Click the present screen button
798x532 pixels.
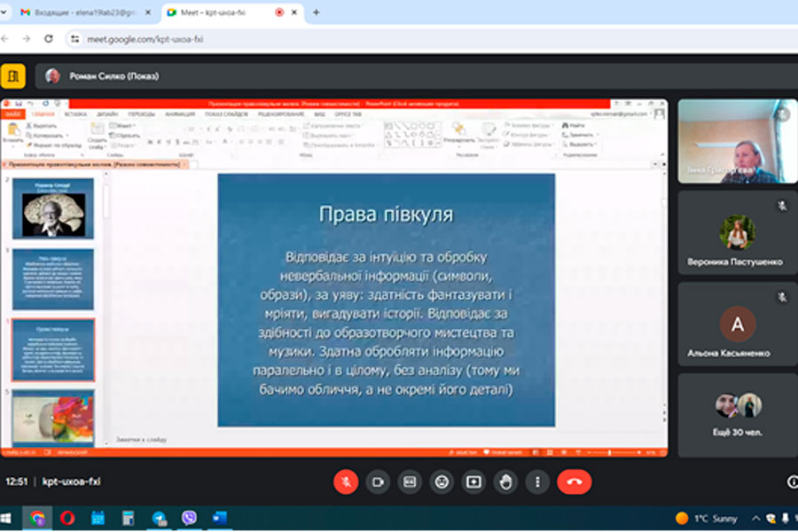tap(473, 481)
